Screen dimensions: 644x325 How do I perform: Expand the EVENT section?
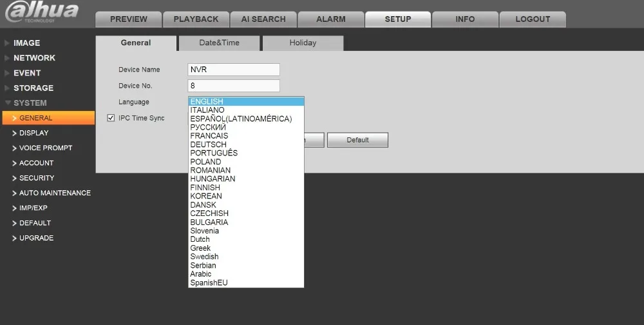click(x=27, y=74)
